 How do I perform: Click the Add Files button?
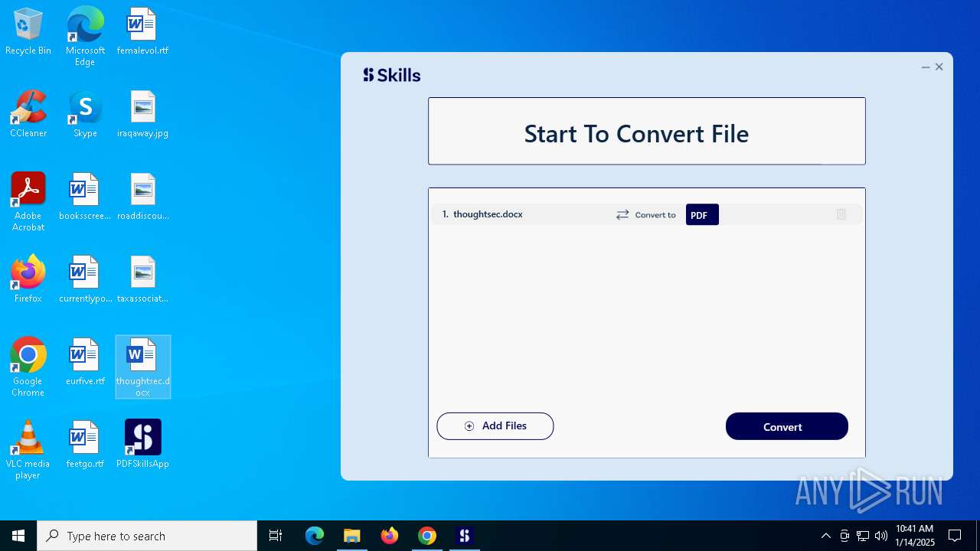(495, 426)
